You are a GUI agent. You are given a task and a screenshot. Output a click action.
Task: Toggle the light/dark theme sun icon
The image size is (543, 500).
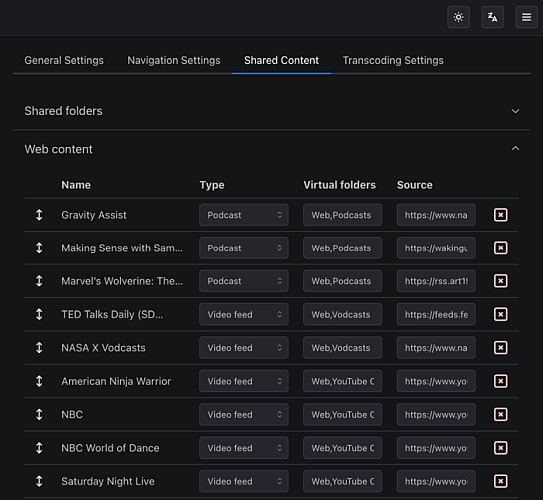(459, 17)
